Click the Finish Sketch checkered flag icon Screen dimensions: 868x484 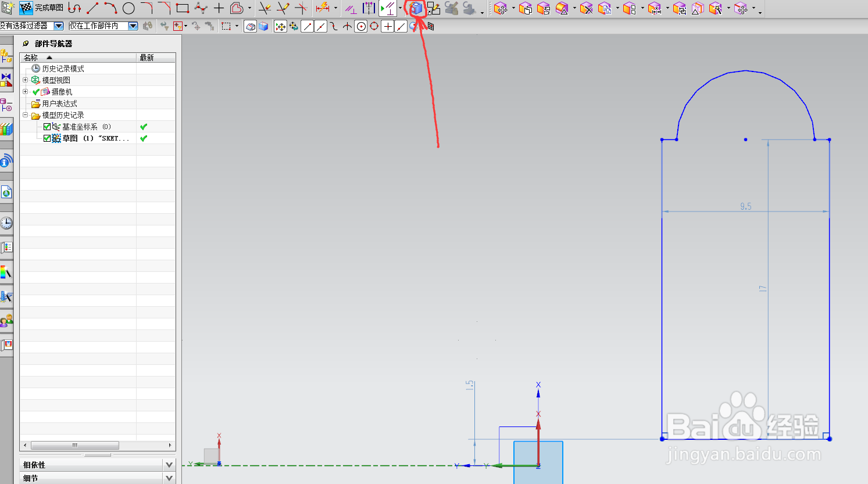pyautogui.click(x=27, y=8)
